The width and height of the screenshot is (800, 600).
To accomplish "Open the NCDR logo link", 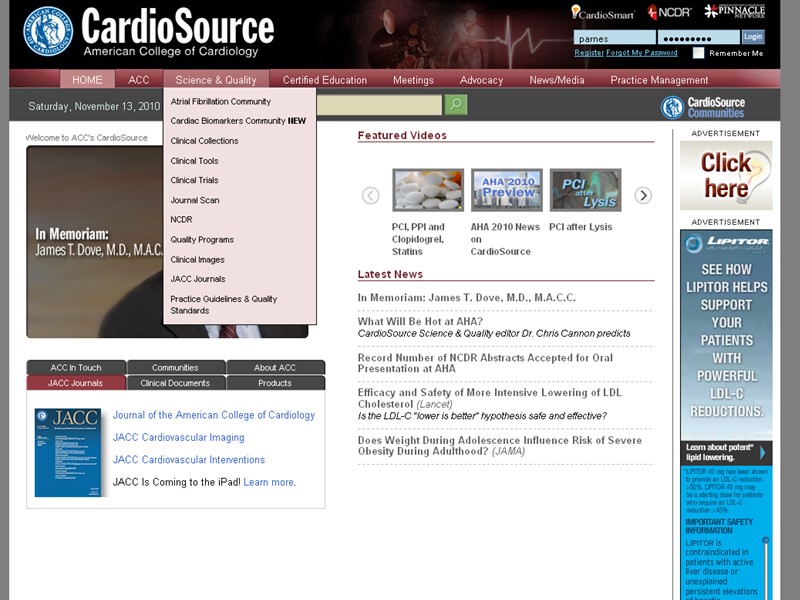I will (669, 12).
